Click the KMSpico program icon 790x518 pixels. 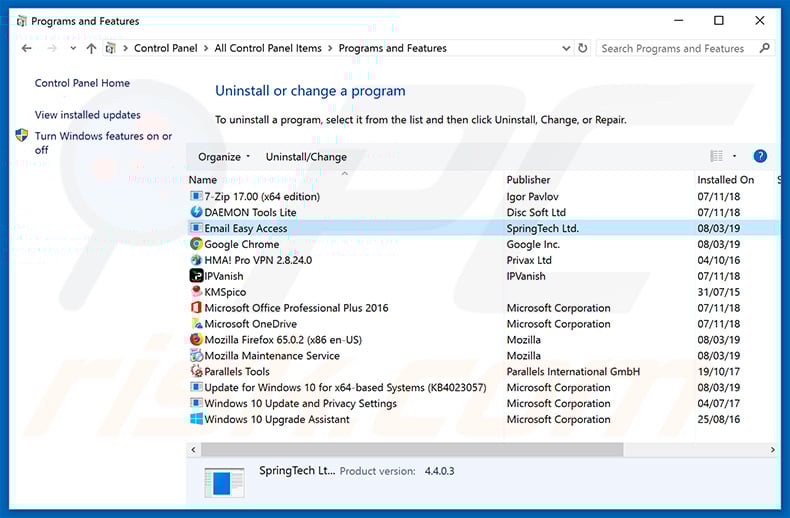point(196,292)
